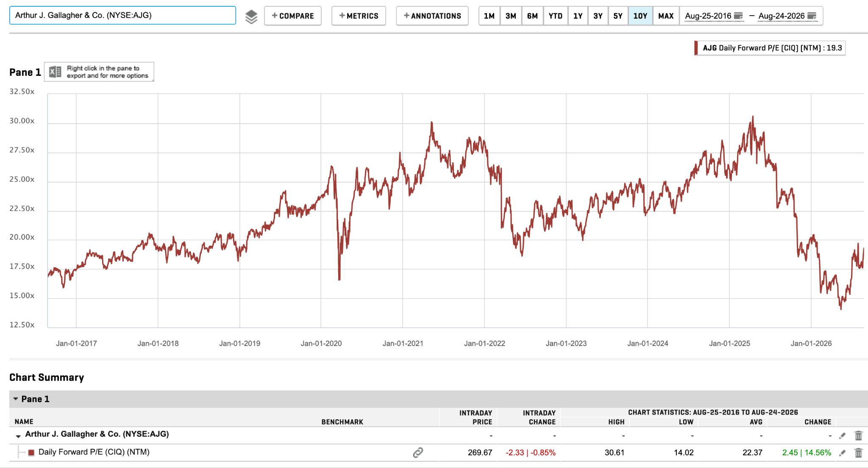Click the Aug-24-2026 end date field
The image size is (868, 468).
[x=782, y=16]
